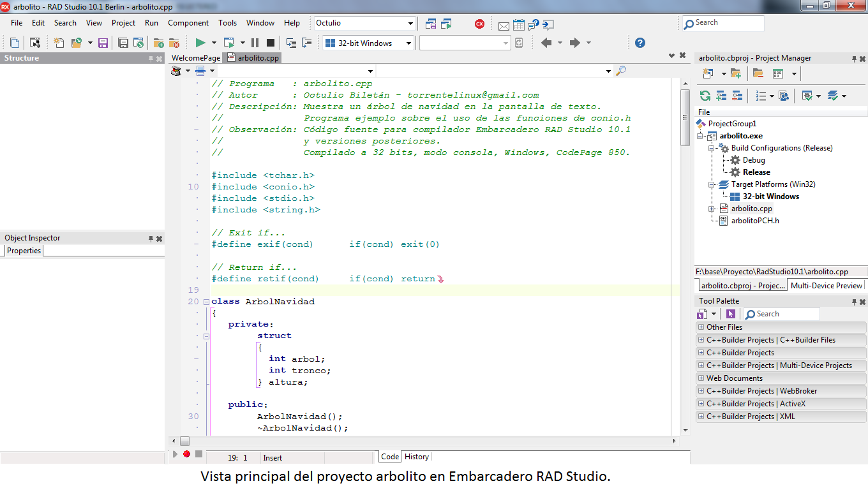Click green Refresh icon in Project Manager

tap(705, 96)
